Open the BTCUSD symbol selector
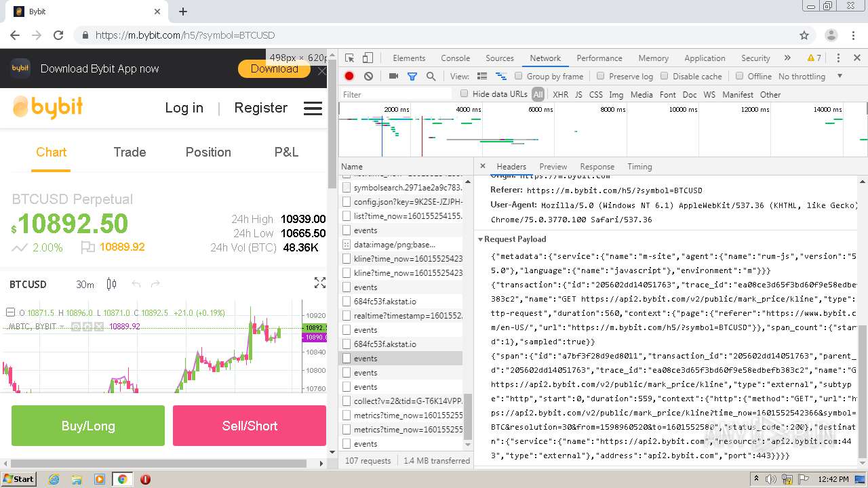The height and width of the screenshot is (488, 868). (x=28, y=285)
